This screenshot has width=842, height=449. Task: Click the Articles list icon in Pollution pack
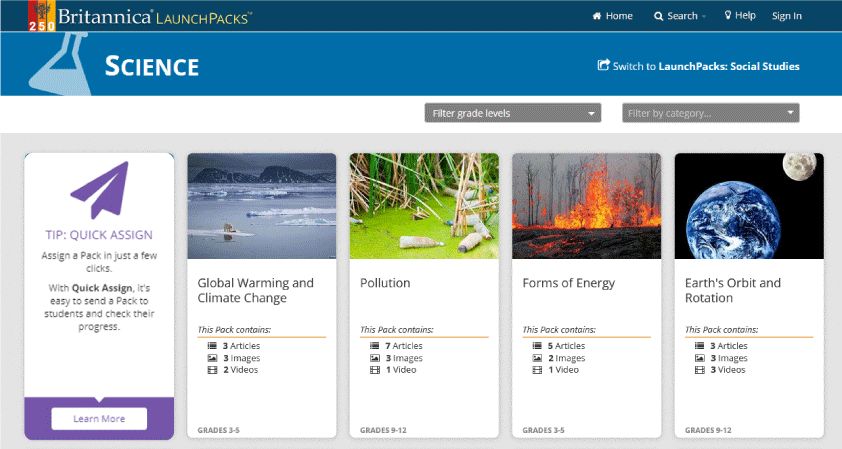coord(374,346)
